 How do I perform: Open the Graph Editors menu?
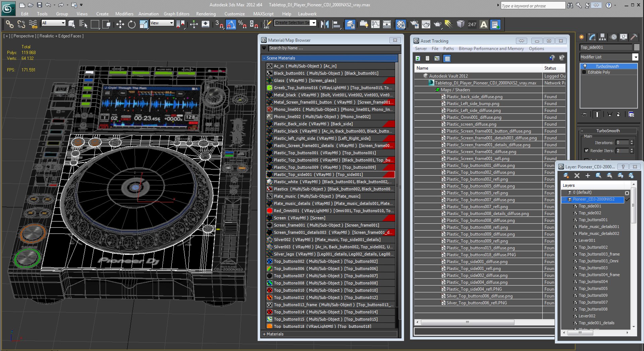tap(176, 14)
